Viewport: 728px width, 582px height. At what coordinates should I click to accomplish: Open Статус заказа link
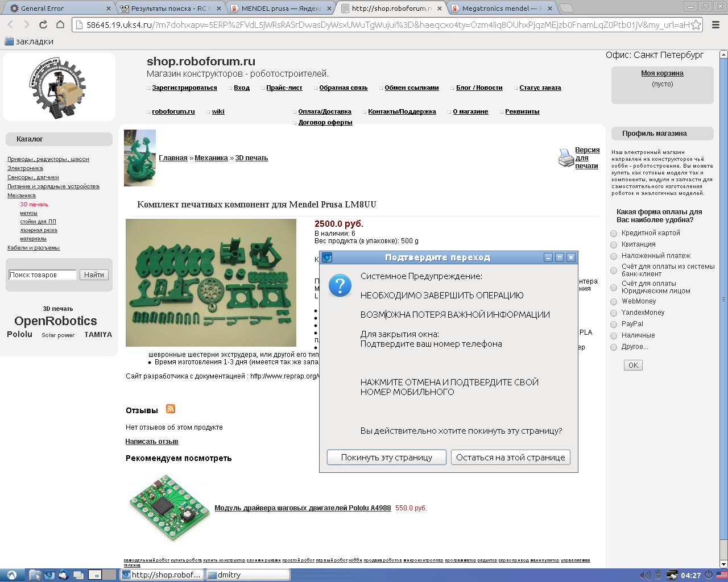pyautogui.click(x=540, y=88)
